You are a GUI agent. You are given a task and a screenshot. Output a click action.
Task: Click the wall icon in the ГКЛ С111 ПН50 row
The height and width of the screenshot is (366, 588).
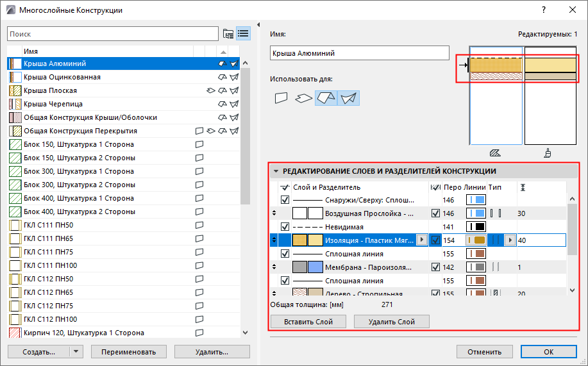199,225
